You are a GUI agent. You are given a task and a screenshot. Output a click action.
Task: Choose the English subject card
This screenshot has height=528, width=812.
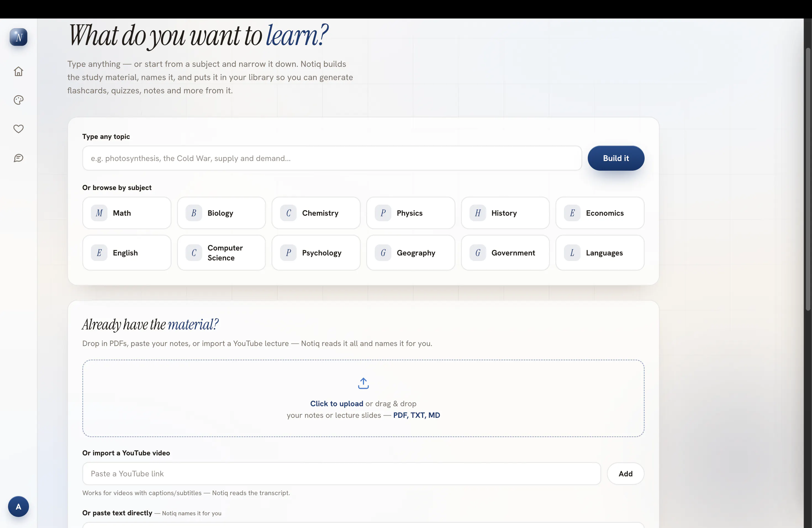pos(126,253)
